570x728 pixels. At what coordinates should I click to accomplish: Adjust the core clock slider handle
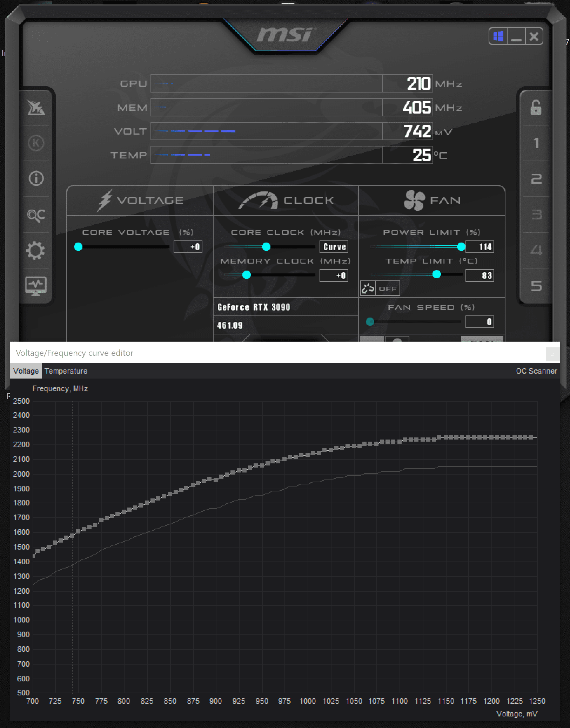(x=266, y=247)
